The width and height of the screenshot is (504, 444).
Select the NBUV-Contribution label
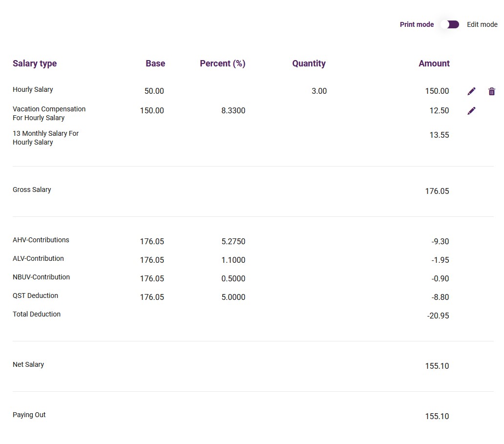pyautogui.click(x=41, y=277)
